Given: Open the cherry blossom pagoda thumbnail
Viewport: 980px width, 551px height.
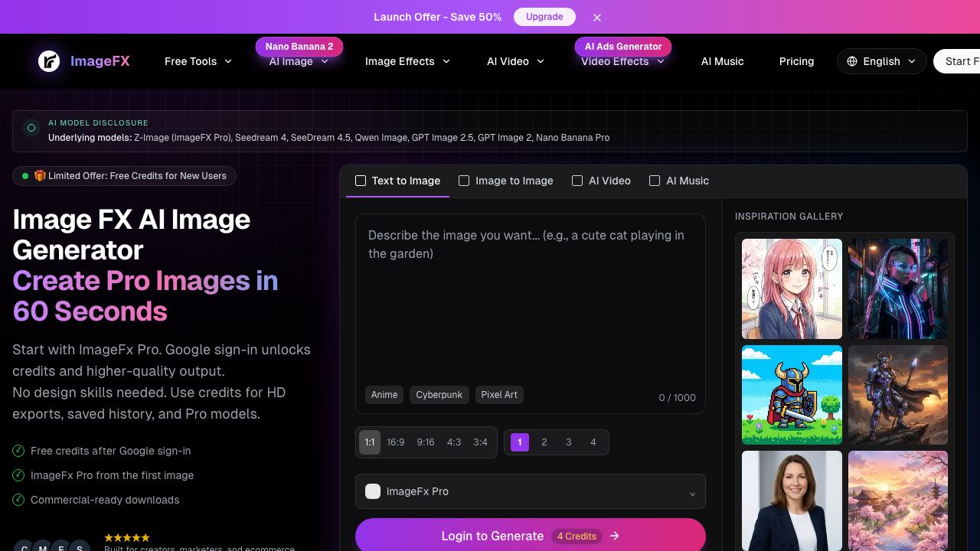Looking at the screenshot, I should point(898,500).
